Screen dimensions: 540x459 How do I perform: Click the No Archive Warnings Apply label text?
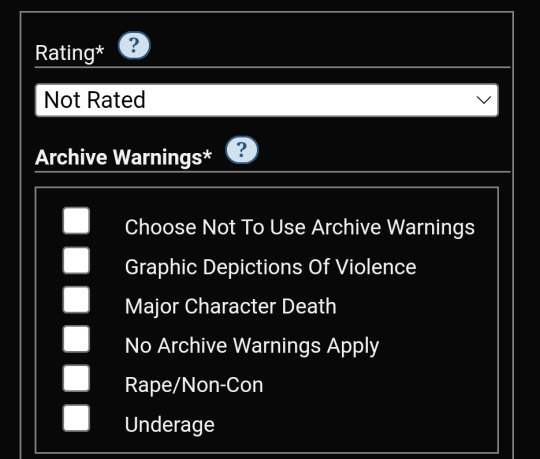(252, 346)
